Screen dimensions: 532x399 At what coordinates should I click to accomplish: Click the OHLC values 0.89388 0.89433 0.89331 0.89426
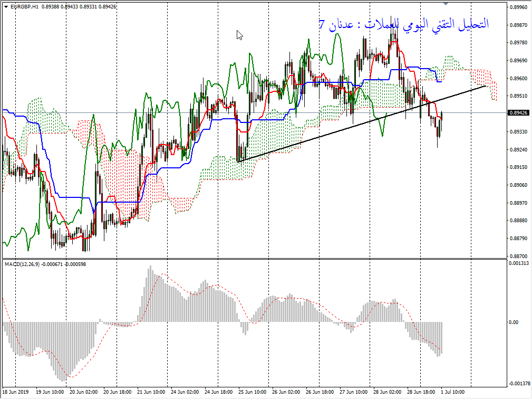pos(79,6)
